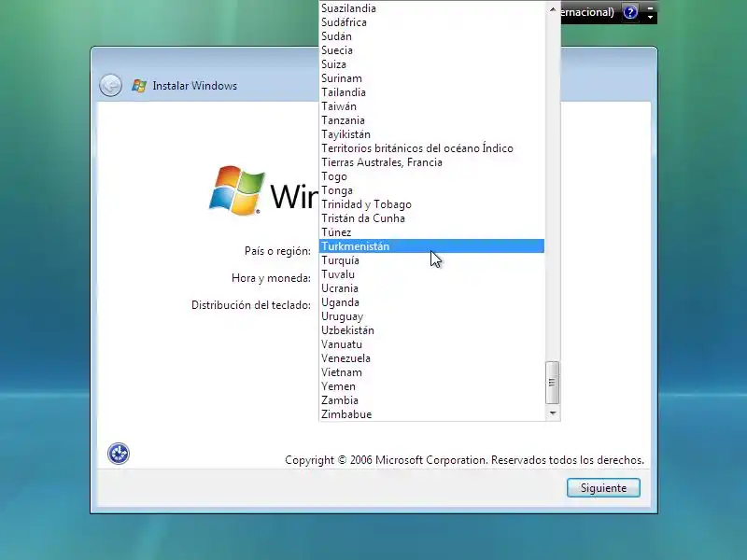The image size is (747, 560).
Task: Choose Tayikistán from the list
Action: coord(431,134)
